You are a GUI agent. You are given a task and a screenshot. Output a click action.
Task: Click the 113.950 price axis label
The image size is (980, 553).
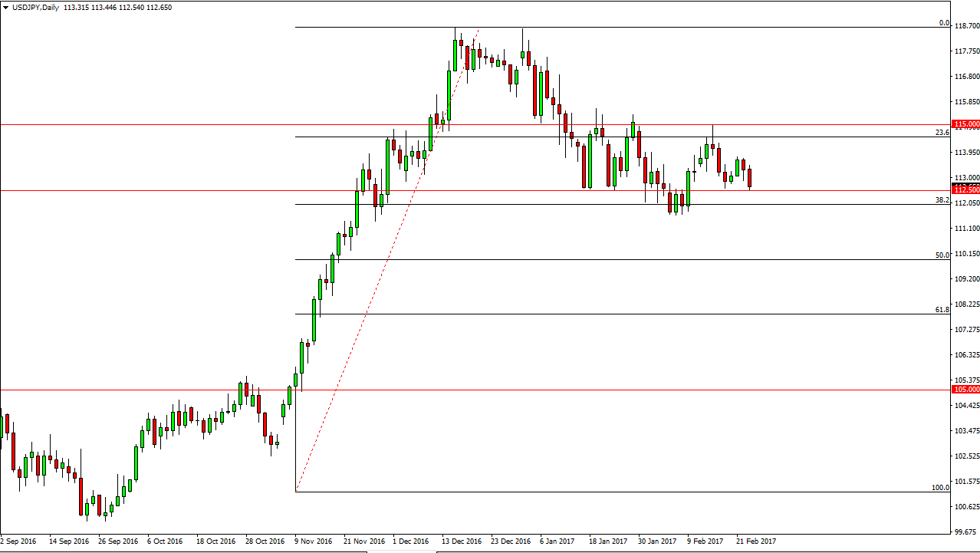[x=968, y=153]
